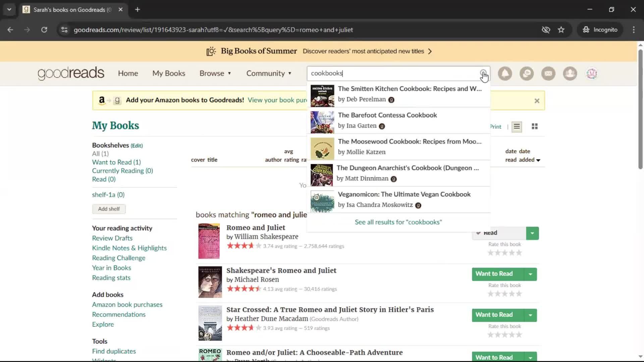This screenshot has width=644, height=362.
Task: Open Romeo and Juliet cover thumbnail
Action: [209, 241]
